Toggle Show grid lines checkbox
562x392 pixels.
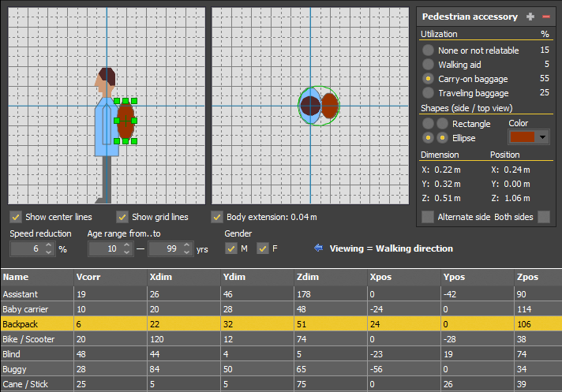pos(122,217)
